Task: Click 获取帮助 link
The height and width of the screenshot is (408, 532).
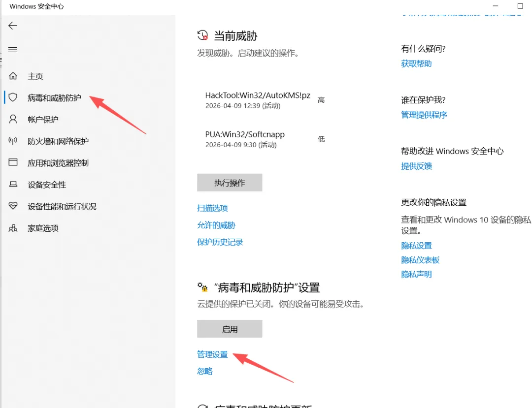Action: [416, 63]
